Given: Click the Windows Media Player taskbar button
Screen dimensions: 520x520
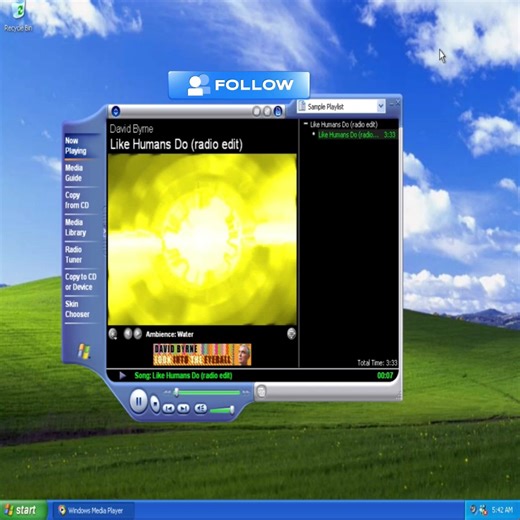Looking at the screenshot, I should [94, 510].
